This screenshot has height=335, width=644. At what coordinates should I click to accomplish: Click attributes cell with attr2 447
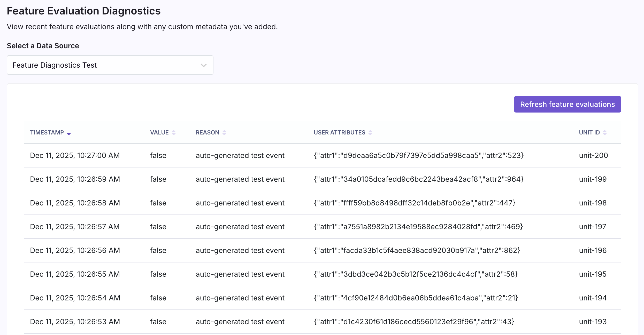[x=415, y=203]
